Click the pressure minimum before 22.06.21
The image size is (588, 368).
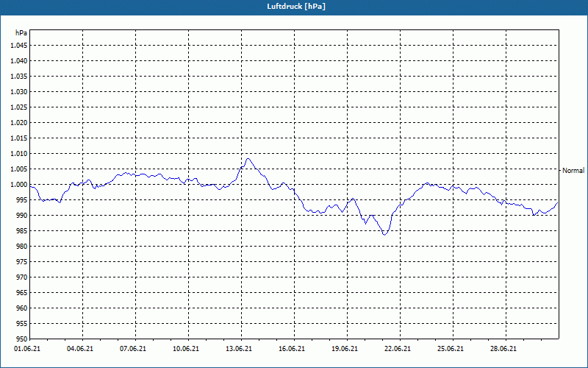tap(384, 235)
